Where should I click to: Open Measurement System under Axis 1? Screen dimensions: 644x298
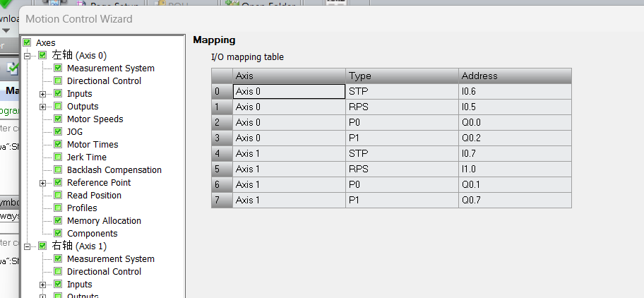pos(110,259)
